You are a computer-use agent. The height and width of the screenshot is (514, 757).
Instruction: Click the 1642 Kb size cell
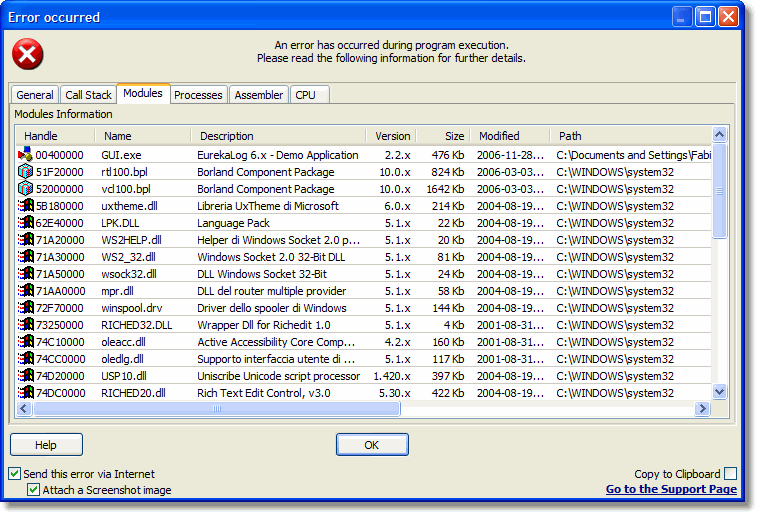point(445,189)
